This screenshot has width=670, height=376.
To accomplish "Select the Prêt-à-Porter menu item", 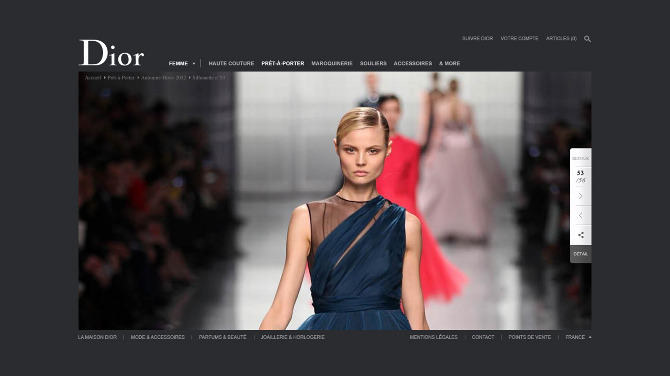I will [x=283, y=63].
